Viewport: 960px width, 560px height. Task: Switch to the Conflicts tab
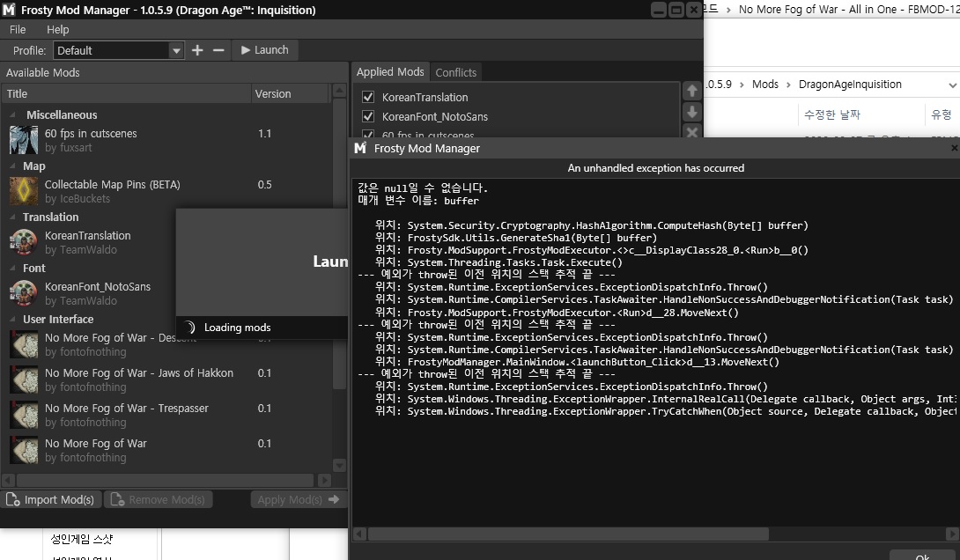click(x=455, y=72)
